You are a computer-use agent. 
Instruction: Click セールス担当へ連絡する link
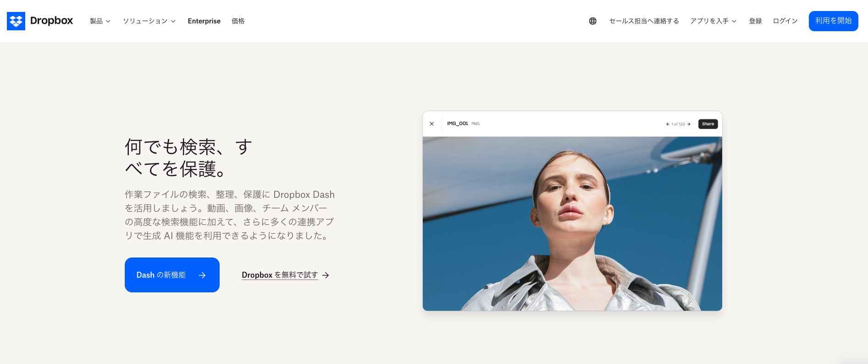[644, 21]
